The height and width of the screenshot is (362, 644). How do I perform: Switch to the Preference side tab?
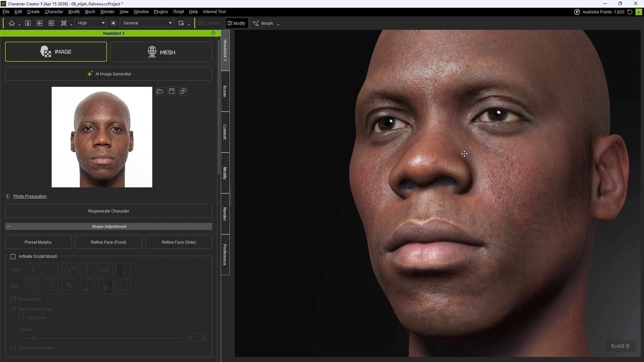(225, 255)
